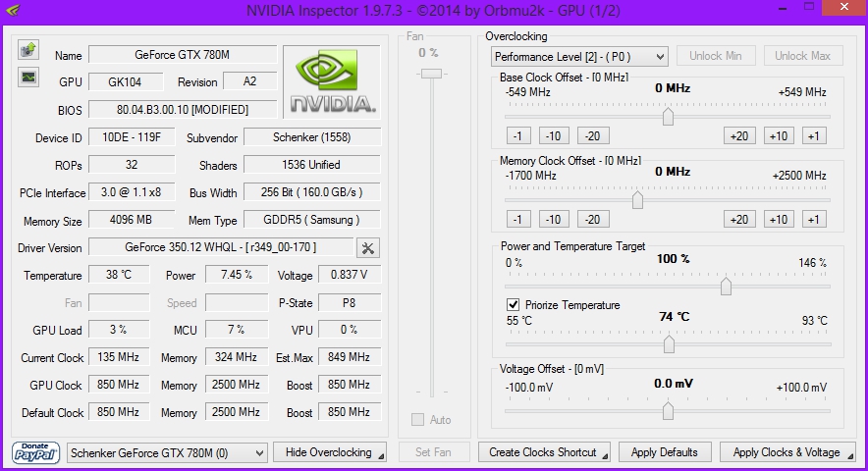The height and width of the screenshot is (471, 868).
Task: Click the Revision value A2
Action: pyautogui.click(x=250, y=81)
